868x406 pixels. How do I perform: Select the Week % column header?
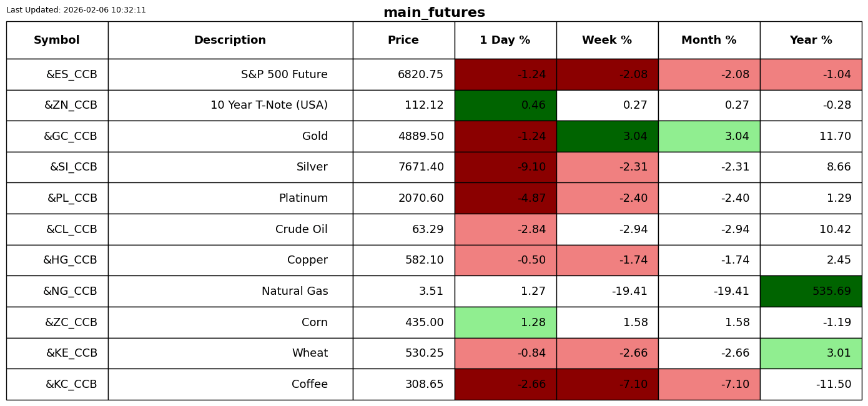tap(607, 40)
